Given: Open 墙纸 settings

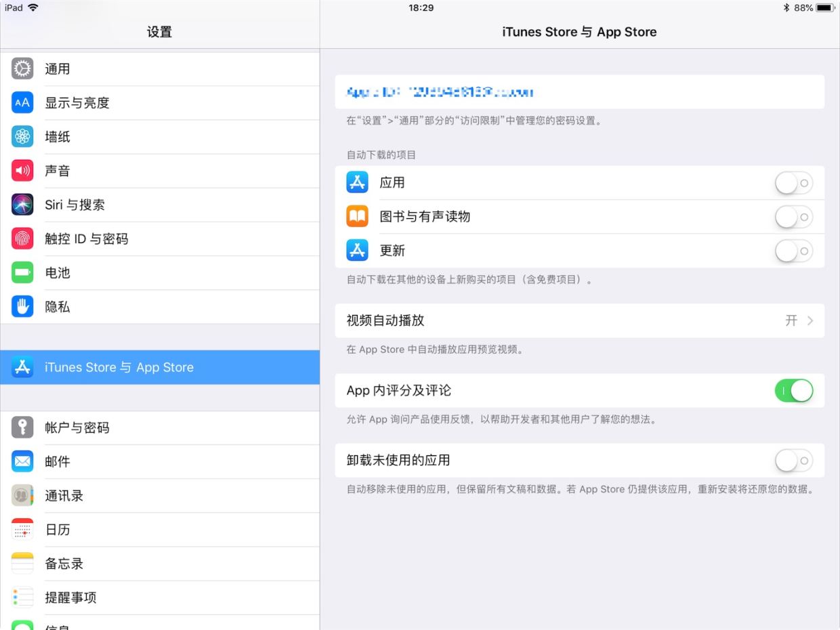Looking at the screenshot, I should tap(160, 136).
